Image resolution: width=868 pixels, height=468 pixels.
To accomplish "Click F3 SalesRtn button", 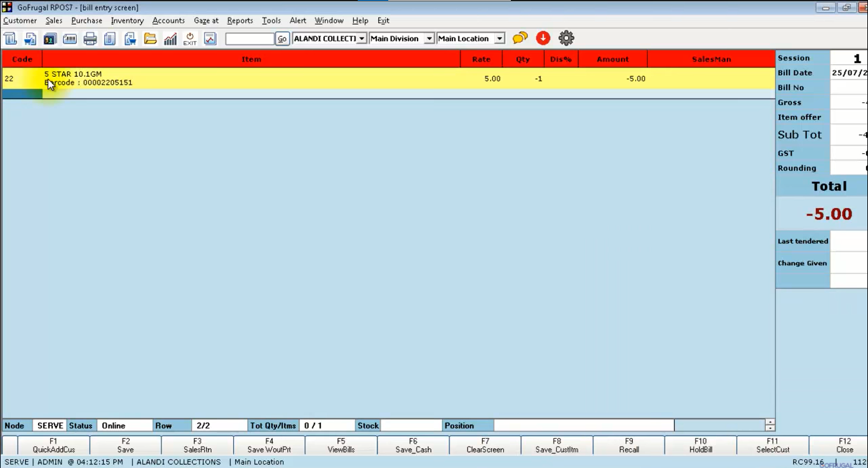I will (x=198, y=445).
